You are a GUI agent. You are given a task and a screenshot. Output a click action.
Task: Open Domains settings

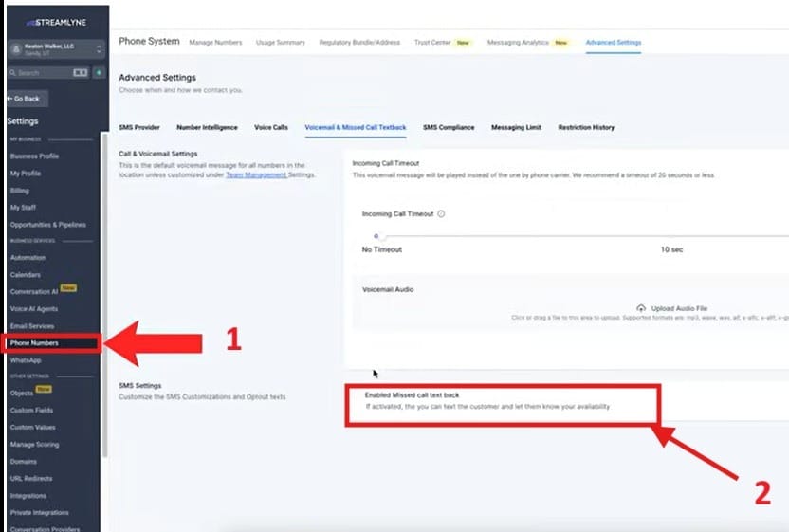tap(23, 462)
